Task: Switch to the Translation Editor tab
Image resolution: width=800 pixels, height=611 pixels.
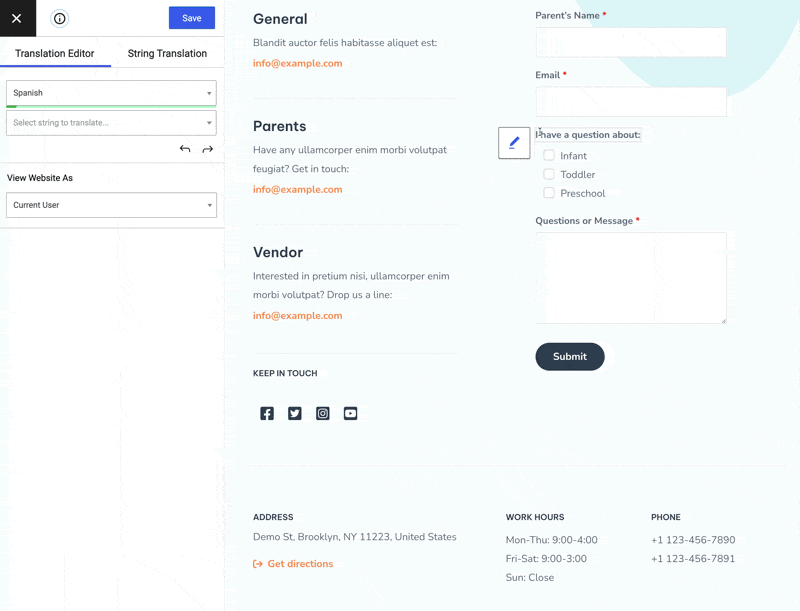Action: 55,54
